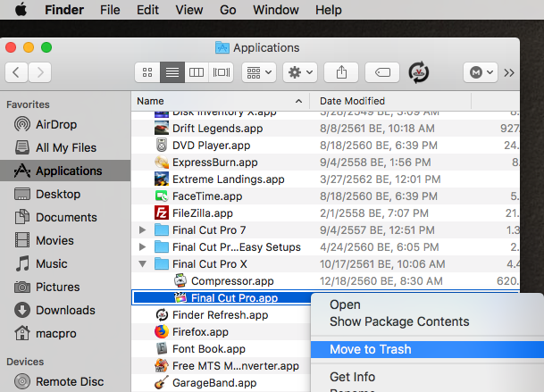Select Downloads in the sidebar
Image resolution: width=544 pixels, height=392 pixels.
click(65, 310)
